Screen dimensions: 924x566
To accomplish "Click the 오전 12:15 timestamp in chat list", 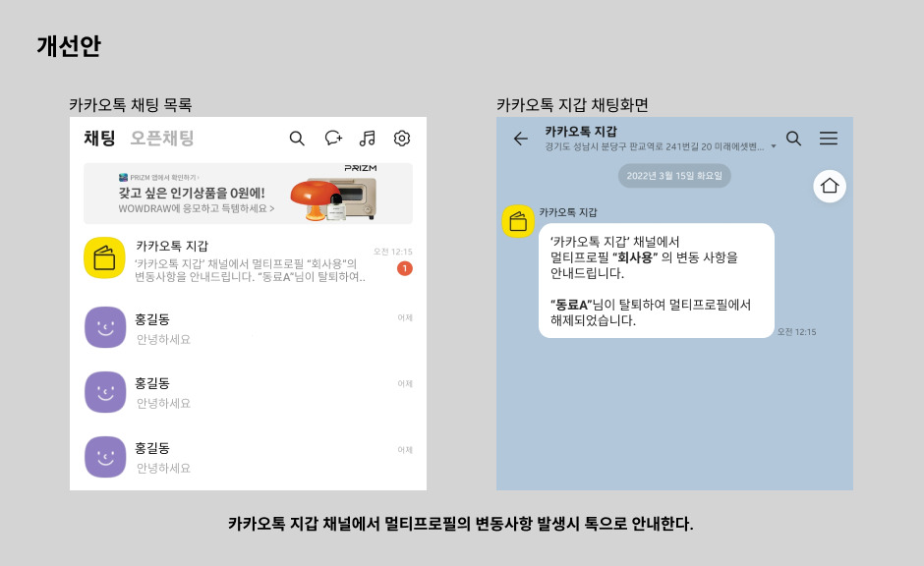I will (393, 252).
